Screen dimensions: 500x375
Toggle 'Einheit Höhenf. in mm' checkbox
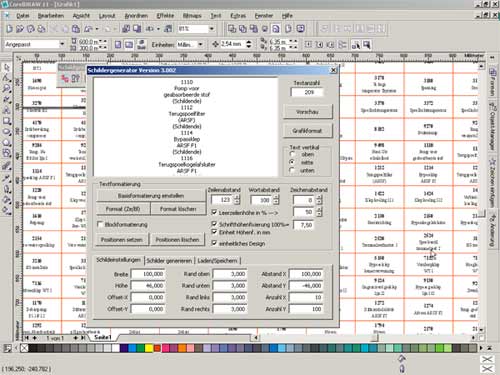point(214,232)
